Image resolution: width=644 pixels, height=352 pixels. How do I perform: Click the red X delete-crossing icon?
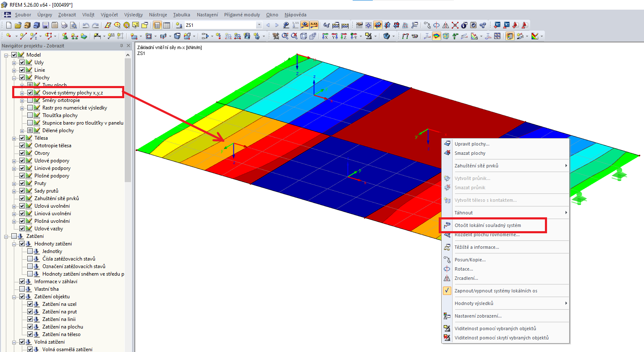pos(455,25)
